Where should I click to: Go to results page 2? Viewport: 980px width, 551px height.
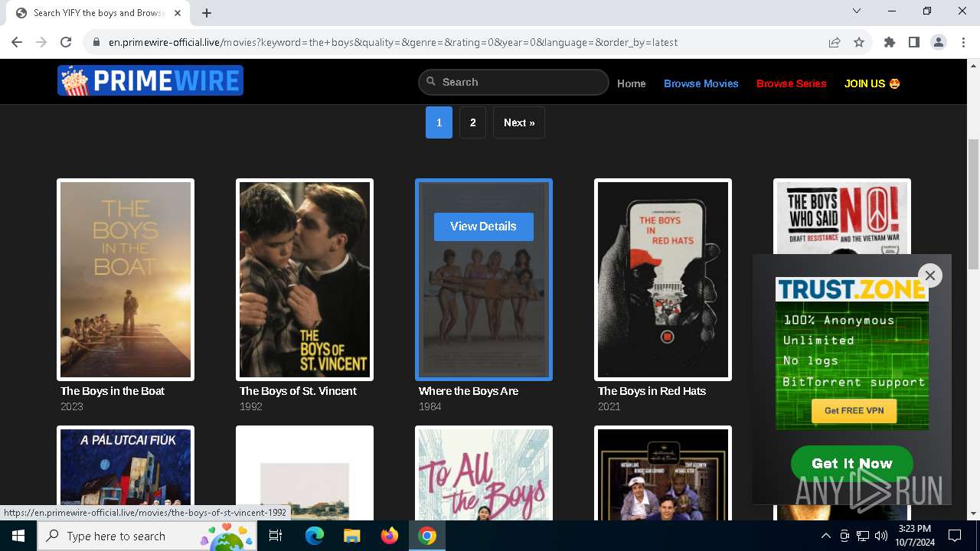click(x=472, y=122)
